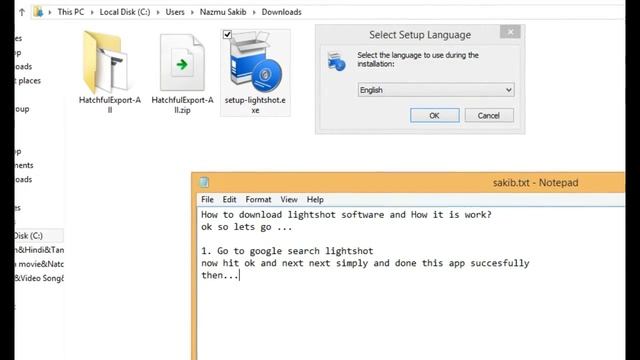Click the Notepad icon in title bar
Viewport: 640px width, 360px height.
click(204, 182)
